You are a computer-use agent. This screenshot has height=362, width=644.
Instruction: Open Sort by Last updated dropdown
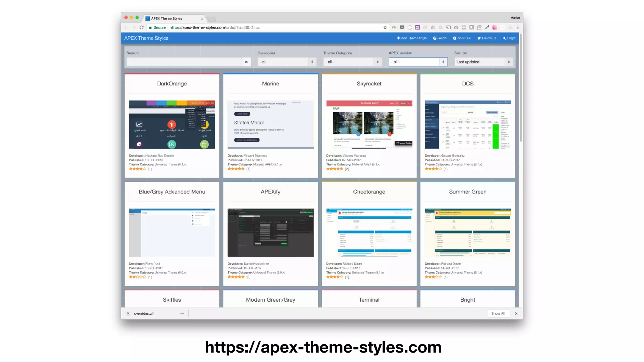point(483,62)
